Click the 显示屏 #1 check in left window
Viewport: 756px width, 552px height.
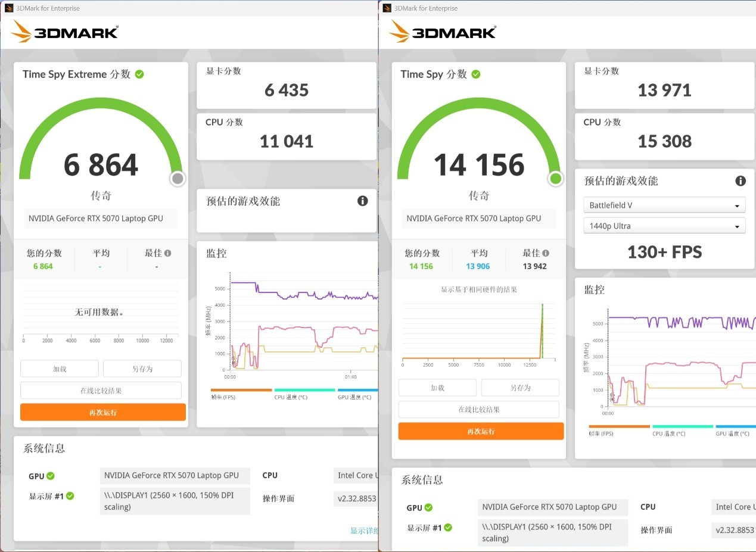click(x=70, y=495)
